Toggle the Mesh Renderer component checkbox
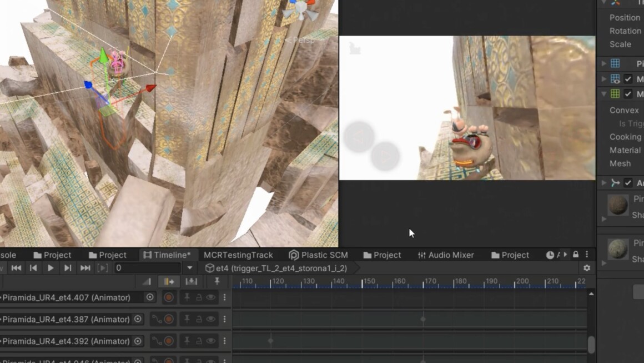This screenshot has height=363, width=644. click(628, 79)
